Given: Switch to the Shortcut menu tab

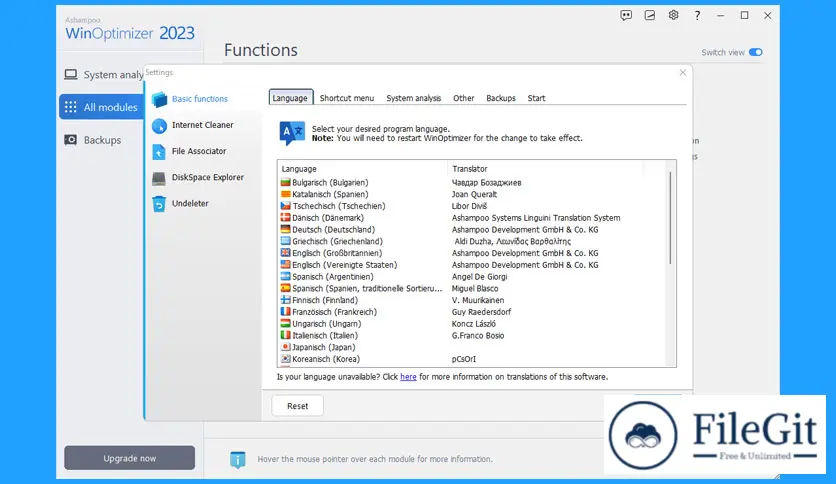Looking at the screenshot, I should 347,98.
